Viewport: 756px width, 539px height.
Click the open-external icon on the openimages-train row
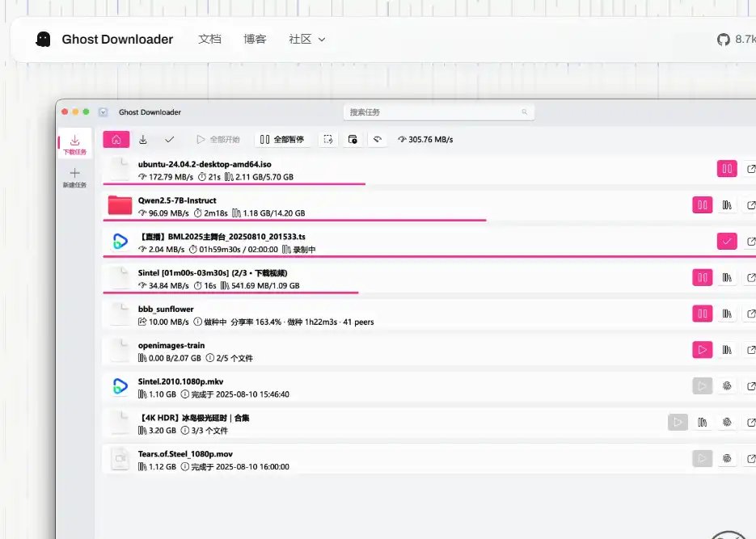pos(750,350)
